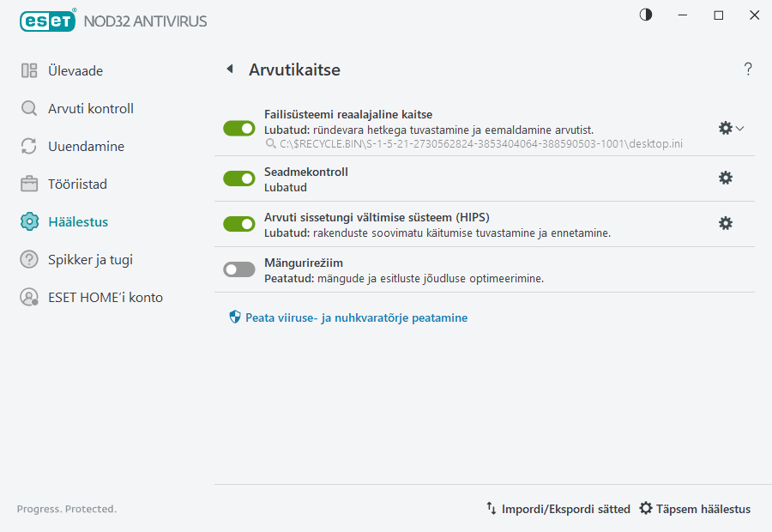Viewport: 772px width, 532px height.
Task: Open Seadmekontroll settings gear
Action: (x=726, y=178)
